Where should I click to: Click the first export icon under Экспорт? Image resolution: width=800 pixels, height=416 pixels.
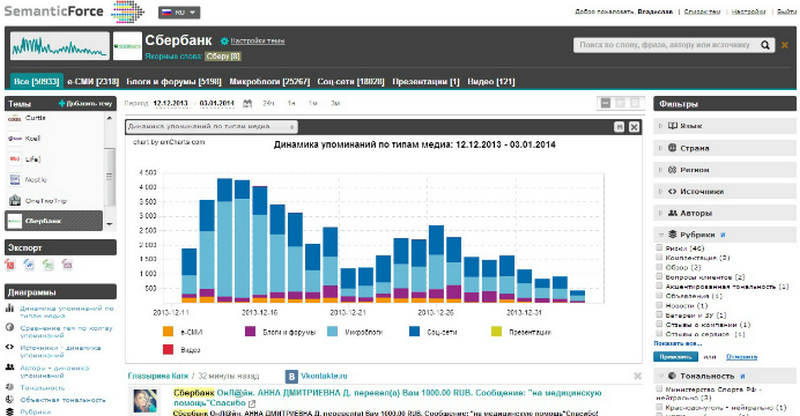click(x=12, y=264)
